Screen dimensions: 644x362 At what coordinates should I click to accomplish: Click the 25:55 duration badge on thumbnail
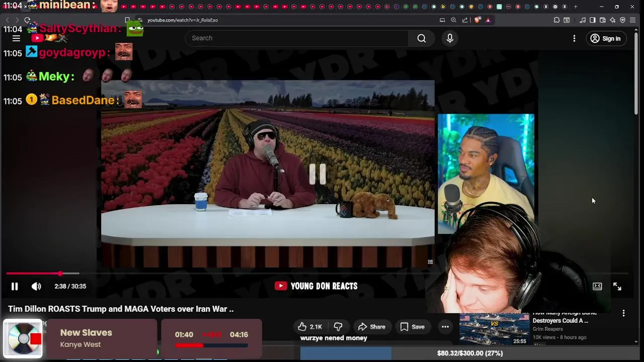[x=520, y=341]
